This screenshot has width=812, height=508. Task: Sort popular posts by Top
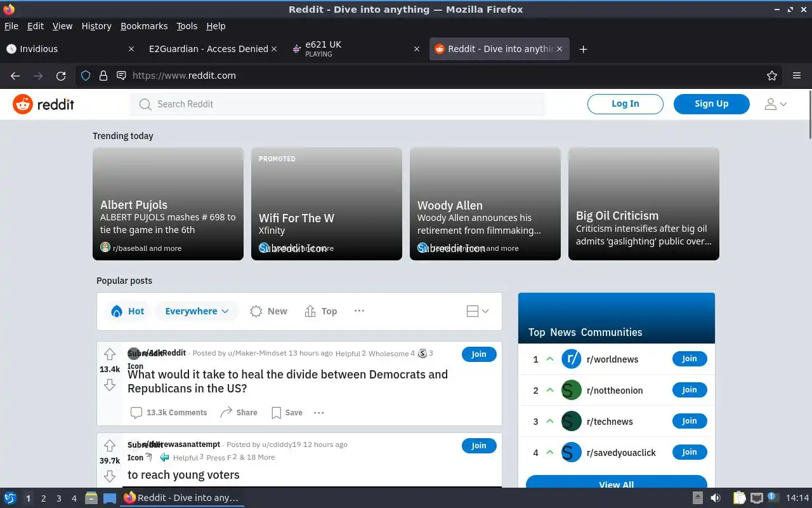[x=321, y=311]
